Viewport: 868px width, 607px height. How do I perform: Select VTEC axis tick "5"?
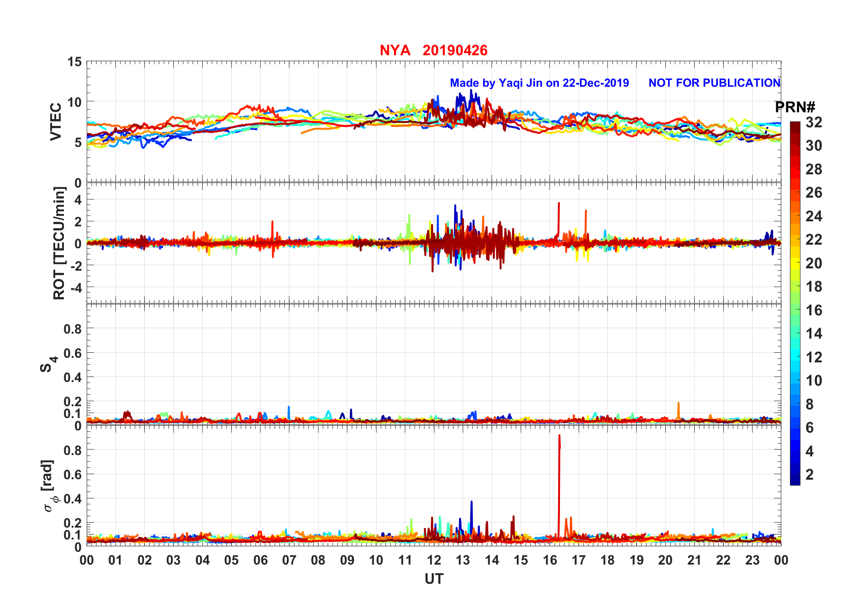point(78,142)
